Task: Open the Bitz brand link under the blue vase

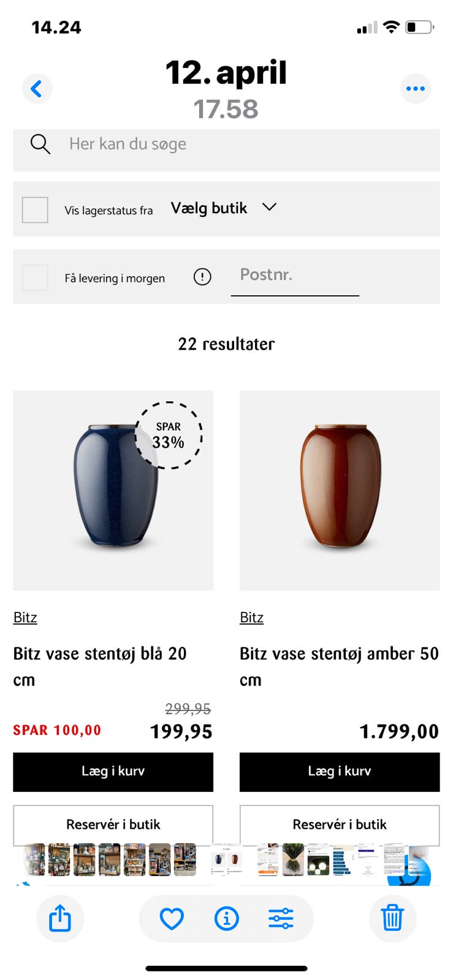Action: [x=25, y=617]
